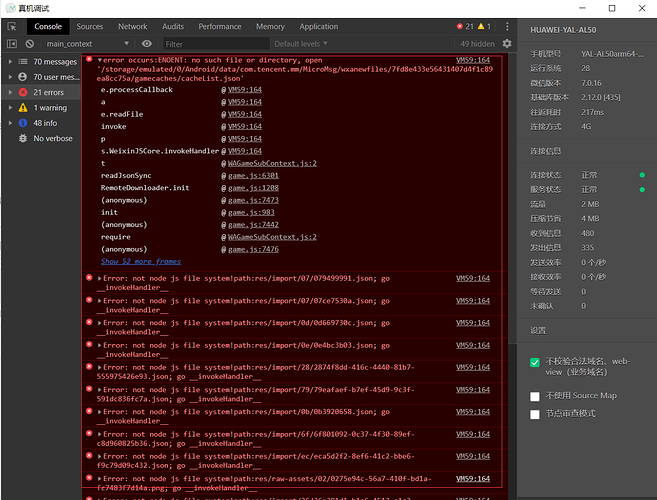
Task: Open VM59:164 link on ENOENT error line
Action: (x=473, y=60)
